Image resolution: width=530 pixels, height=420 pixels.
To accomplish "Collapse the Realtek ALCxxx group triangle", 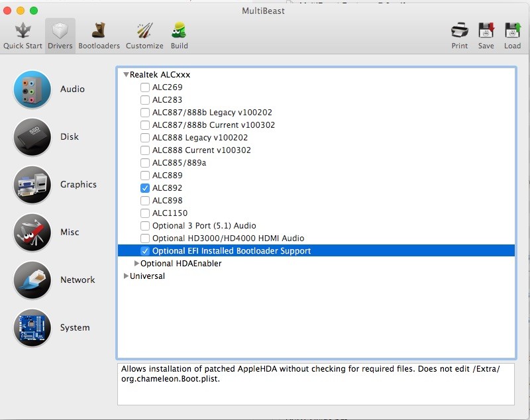I will coord(126,74).
